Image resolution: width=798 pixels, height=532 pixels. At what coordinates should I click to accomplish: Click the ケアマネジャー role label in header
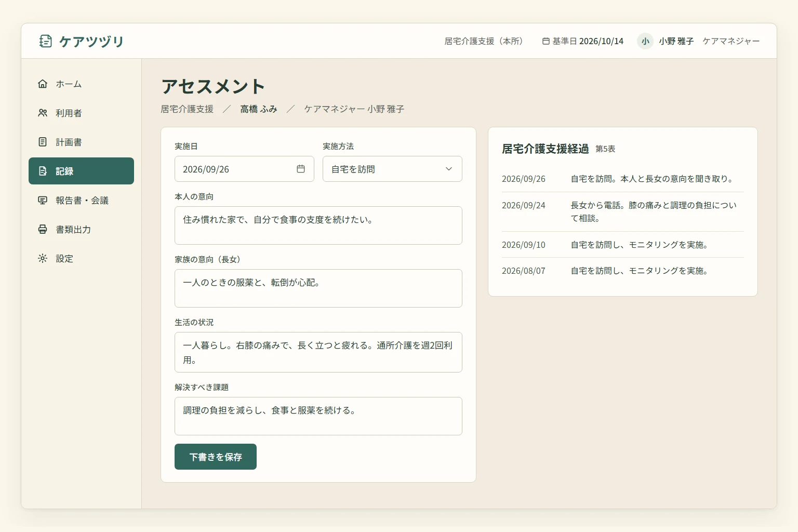click(731, 41)
